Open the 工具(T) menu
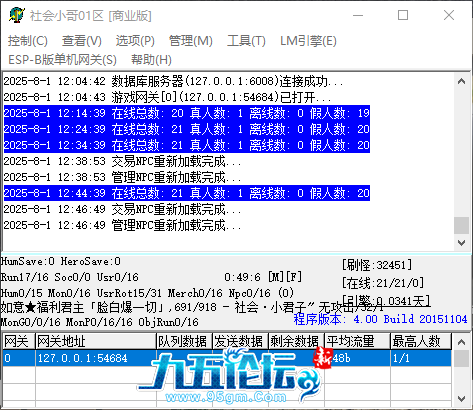 (246, 41)
